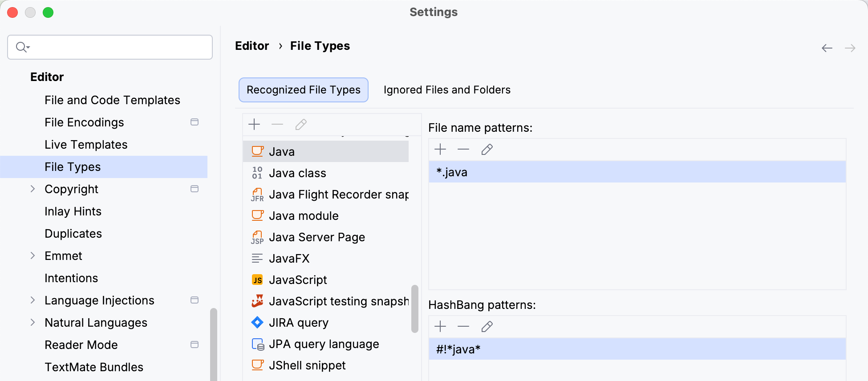Image resolution: width=868 pixels, height=381 pixels.
Task: Switch to Ignored Files and Folders tab
Action: pyautogui.click(x=447, y=90)
